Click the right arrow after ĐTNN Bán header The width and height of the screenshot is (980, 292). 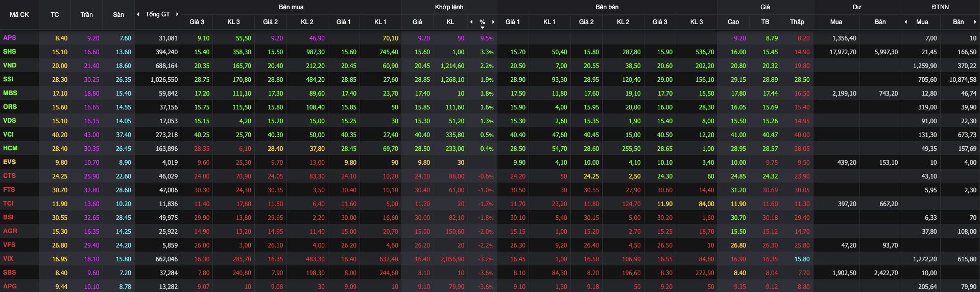(975, 22)
